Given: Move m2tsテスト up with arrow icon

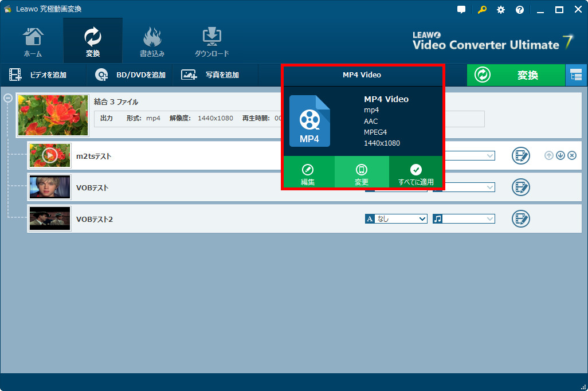Looking at the screenshot, I should (548, 155).
